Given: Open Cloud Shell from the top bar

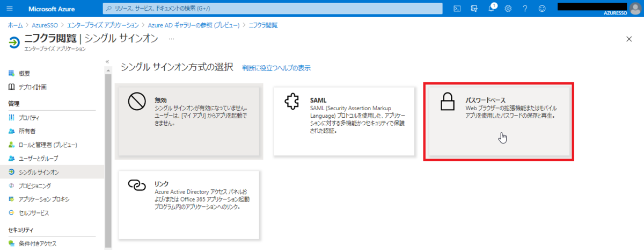Looking at the screenshot, I should tap(457, 9).
